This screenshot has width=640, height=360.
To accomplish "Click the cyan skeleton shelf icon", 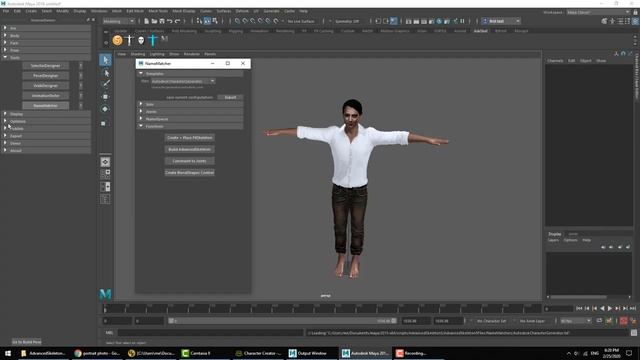I will pos(152,40).
